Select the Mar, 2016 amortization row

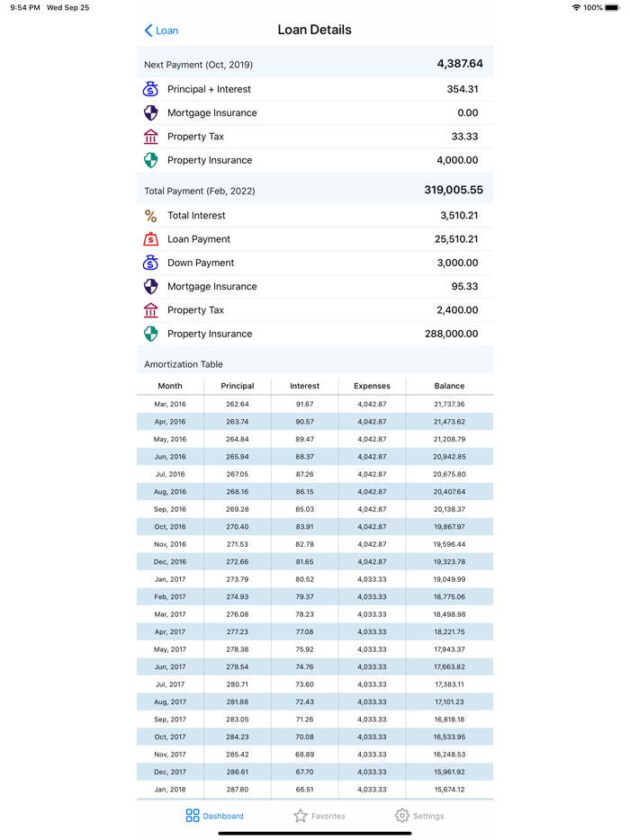[315, 404]
